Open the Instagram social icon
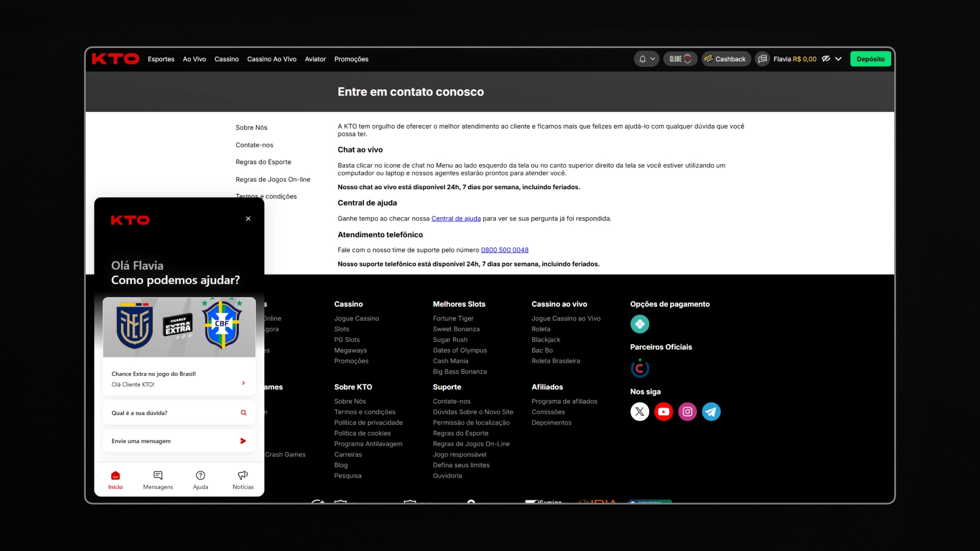 click(x=688, y=412)
